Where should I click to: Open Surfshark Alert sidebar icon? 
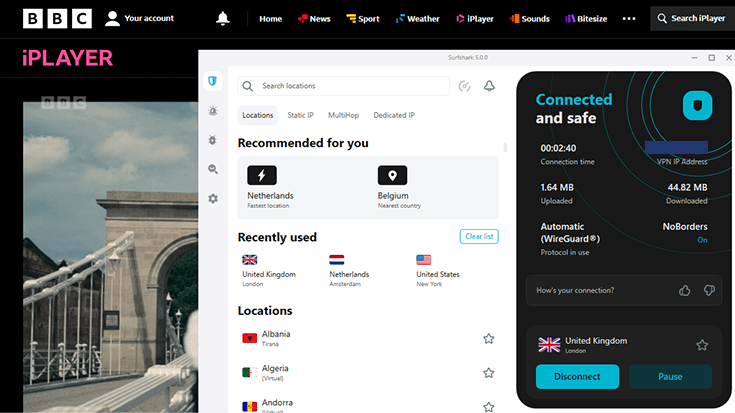point(213,111)
